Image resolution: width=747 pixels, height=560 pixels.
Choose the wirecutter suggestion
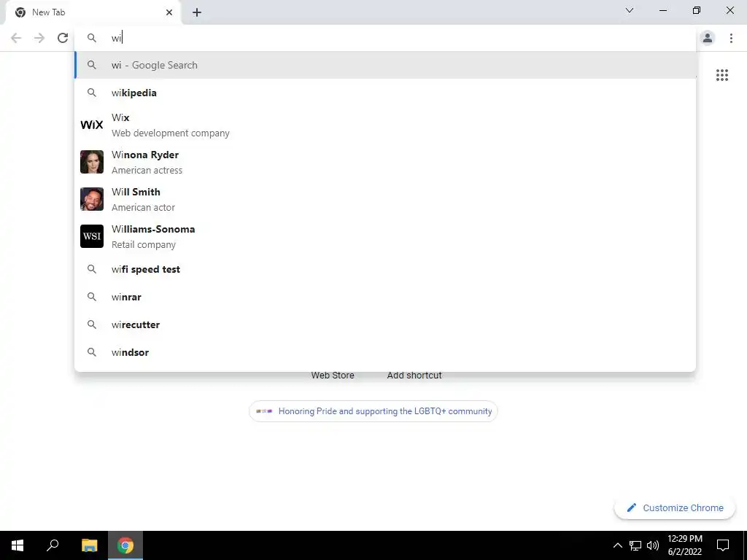click(x=385, y=324)
